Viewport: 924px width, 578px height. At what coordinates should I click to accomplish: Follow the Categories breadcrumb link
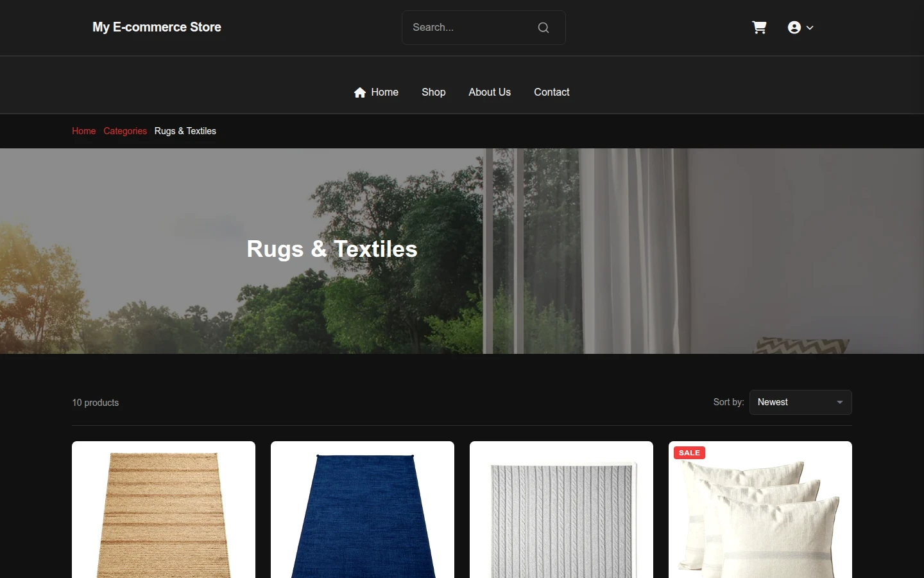tap(125, 131)
